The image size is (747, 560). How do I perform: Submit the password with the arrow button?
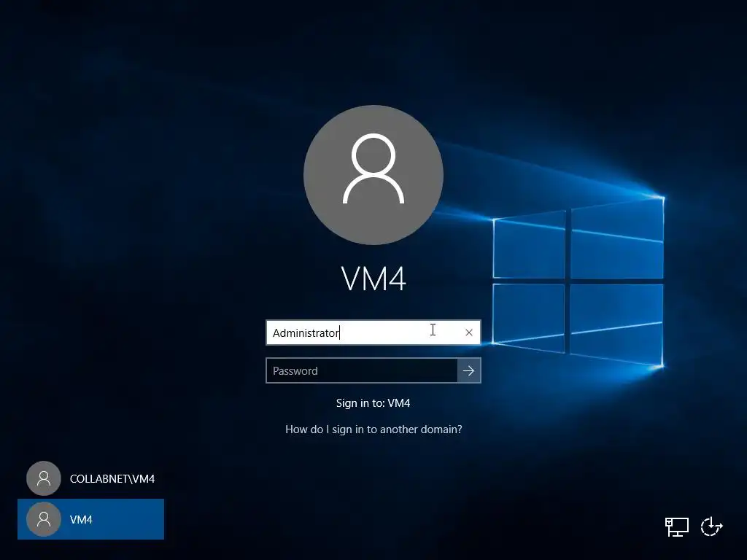(x=469, y=370)
